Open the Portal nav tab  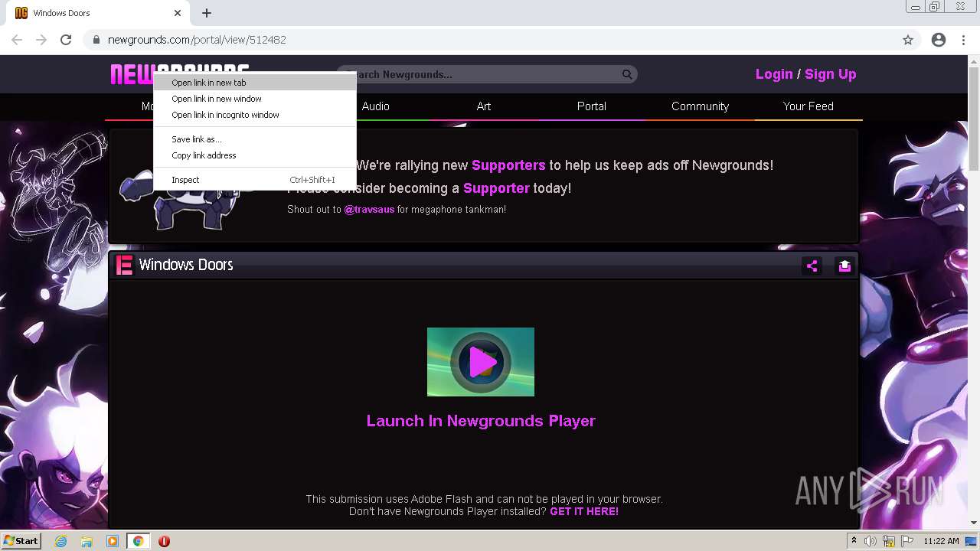(x=592, y=106)
